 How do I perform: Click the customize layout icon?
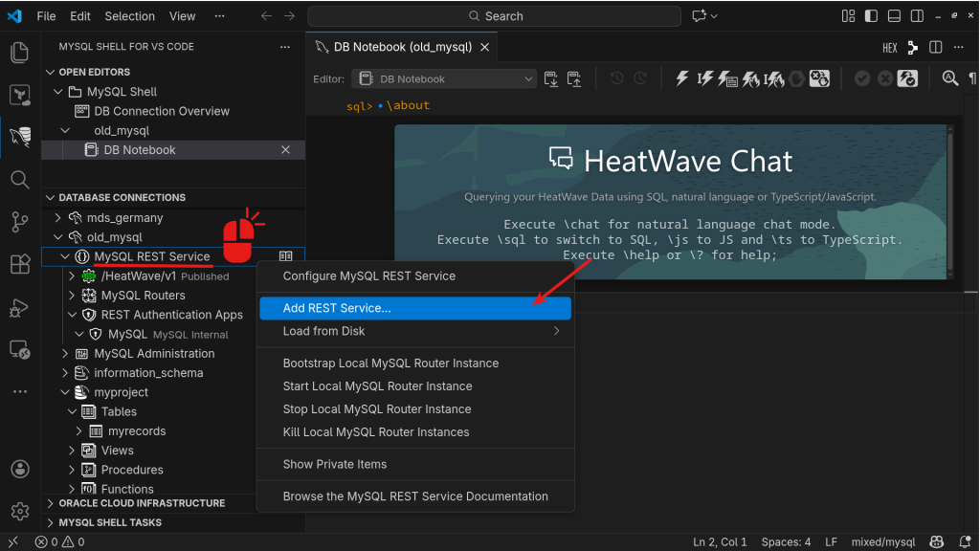pos(848,15)
